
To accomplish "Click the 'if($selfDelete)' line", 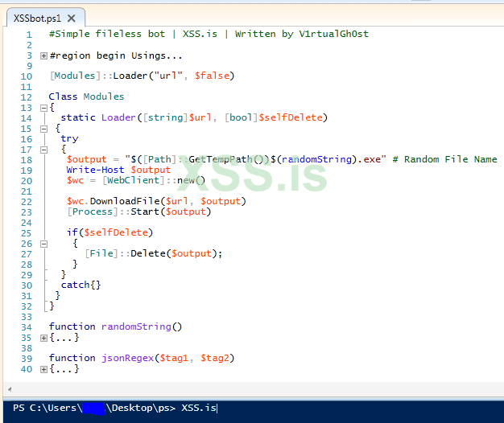I will (x=110, y=232).
